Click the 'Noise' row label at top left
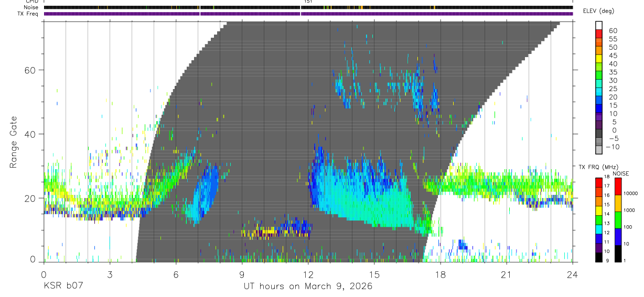 [30, 7]
